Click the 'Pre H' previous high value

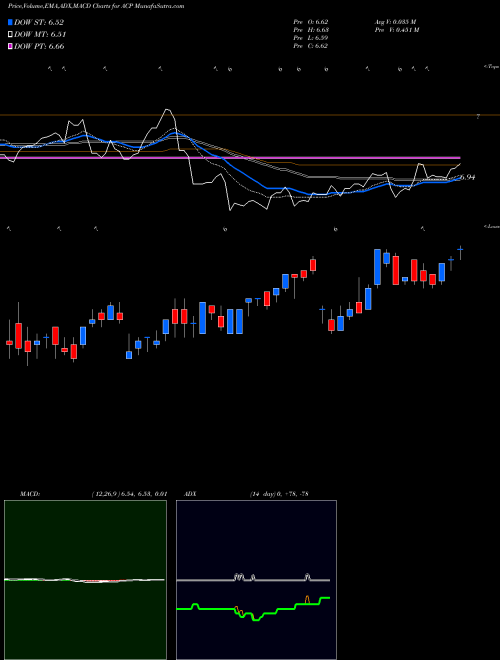(311, 30)
